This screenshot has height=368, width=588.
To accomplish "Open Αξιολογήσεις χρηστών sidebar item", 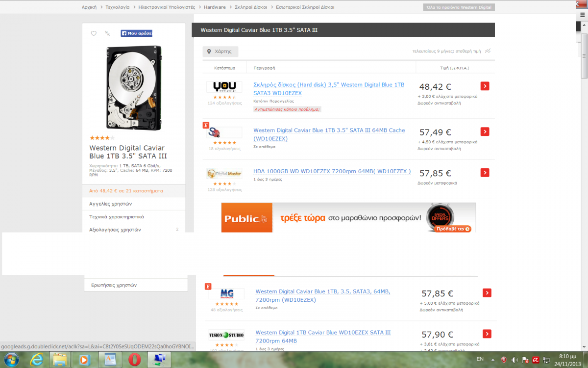I will pos(134,229).
